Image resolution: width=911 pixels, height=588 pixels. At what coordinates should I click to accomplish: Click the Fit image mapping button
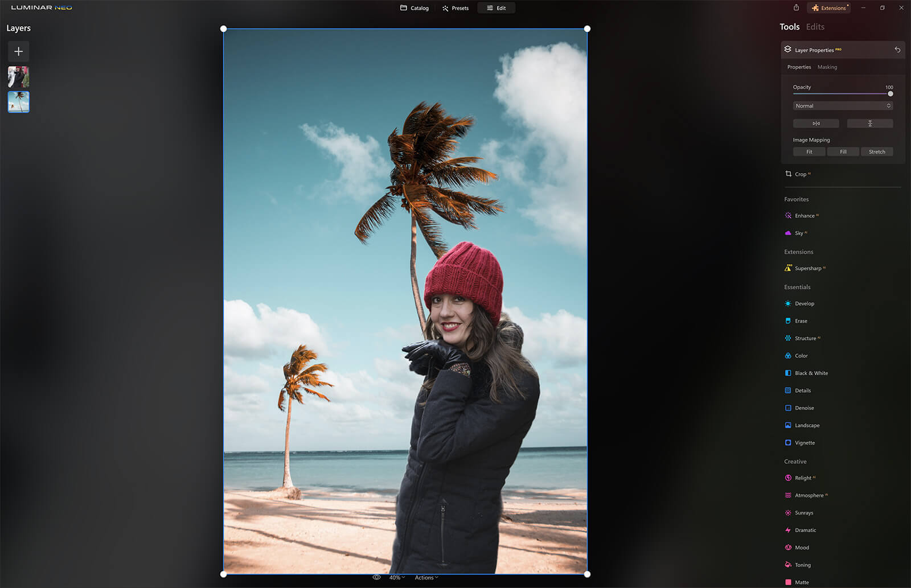click(809, 152)
